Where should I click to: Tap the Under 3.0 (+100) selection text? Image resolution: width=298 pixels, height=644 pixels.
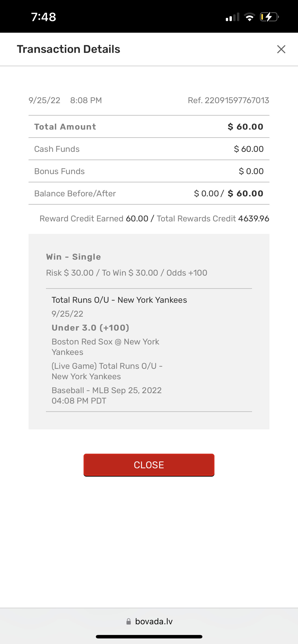pos(90,328)
